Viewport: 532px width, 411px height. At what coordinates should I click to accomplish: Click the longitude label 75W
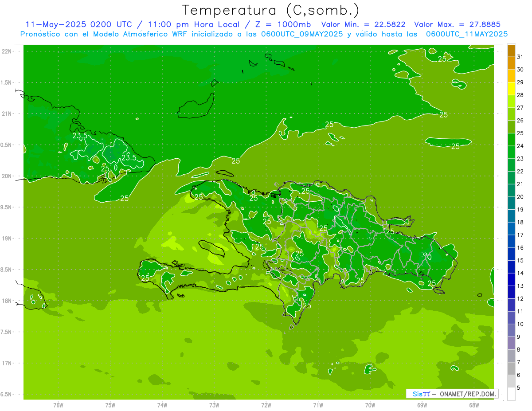coord(110,405)
